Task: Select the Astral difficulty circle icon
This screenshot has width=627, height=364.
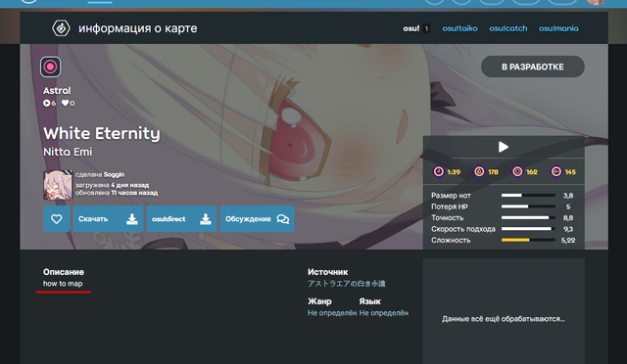Action: (50, 67)
